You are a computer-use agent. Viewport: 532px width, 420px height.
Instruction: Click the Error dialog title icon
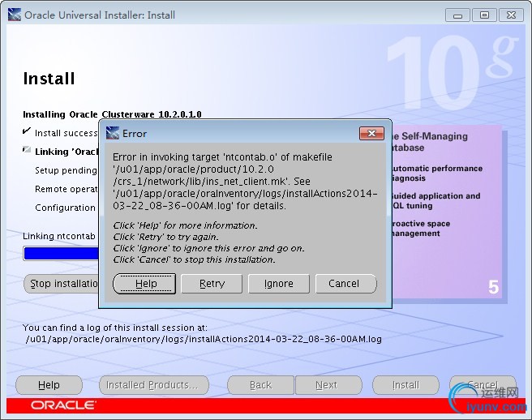tap(113, 133)
